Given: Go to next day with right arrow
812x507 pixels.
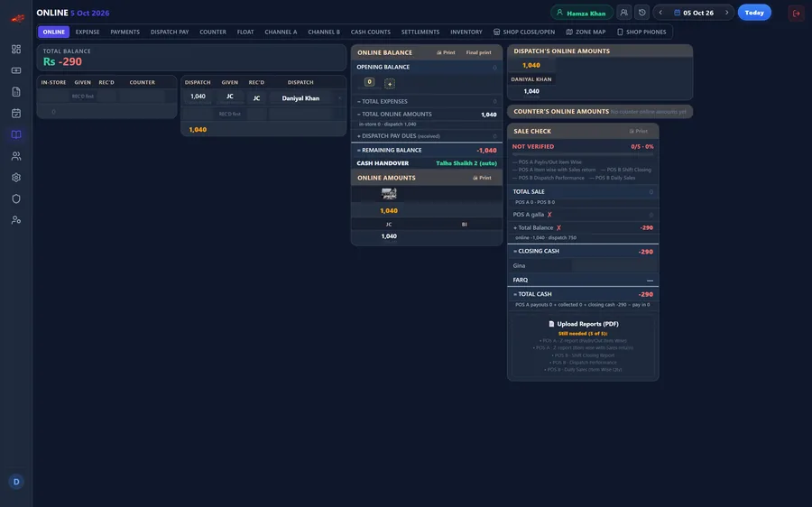Looking at the screenshot, I should tap(726, 13).
